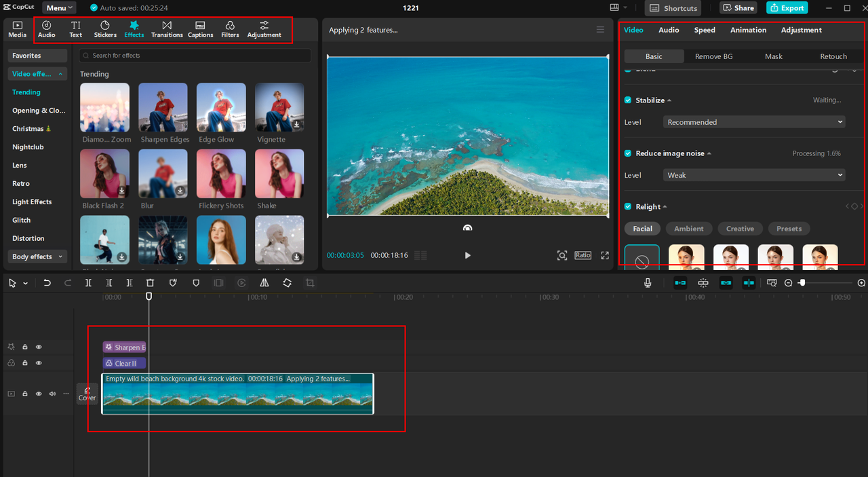The width and height of the screenshot is (868, 477).
Task: Click the preview zoom fit icon
Action: pyautogui.click(x=562, y=255)
